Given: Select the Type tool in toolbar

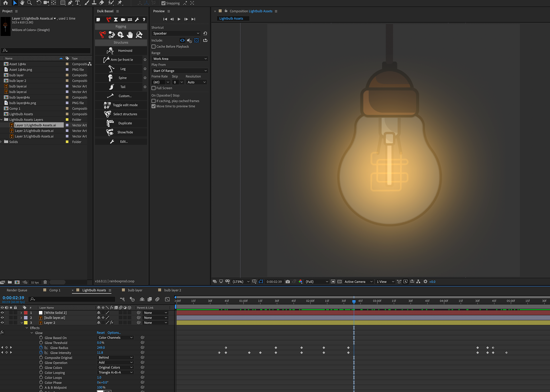Looking at the screenshot, I should [77, 3].
